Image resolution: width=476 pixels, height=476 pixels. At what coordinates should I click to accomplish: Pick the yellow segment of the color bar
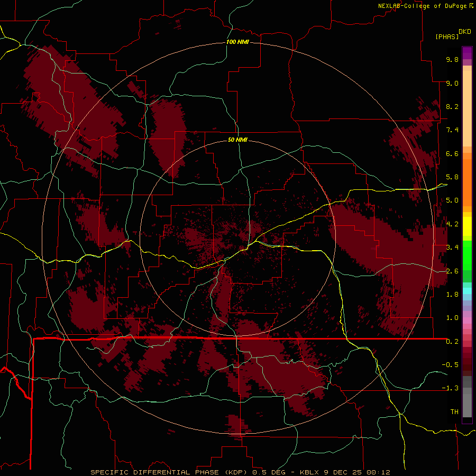tap(467, 226)
